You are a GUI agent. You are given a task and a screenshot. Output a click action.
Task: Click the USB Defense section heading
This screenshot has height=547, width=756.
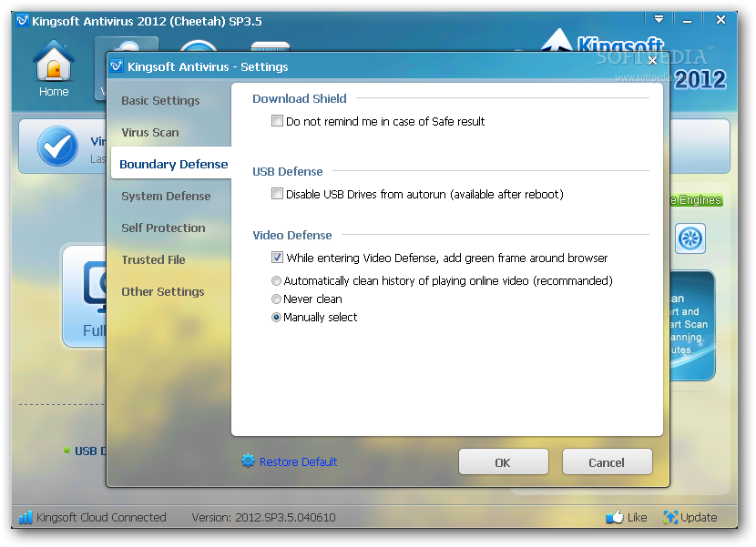point(287,172)
